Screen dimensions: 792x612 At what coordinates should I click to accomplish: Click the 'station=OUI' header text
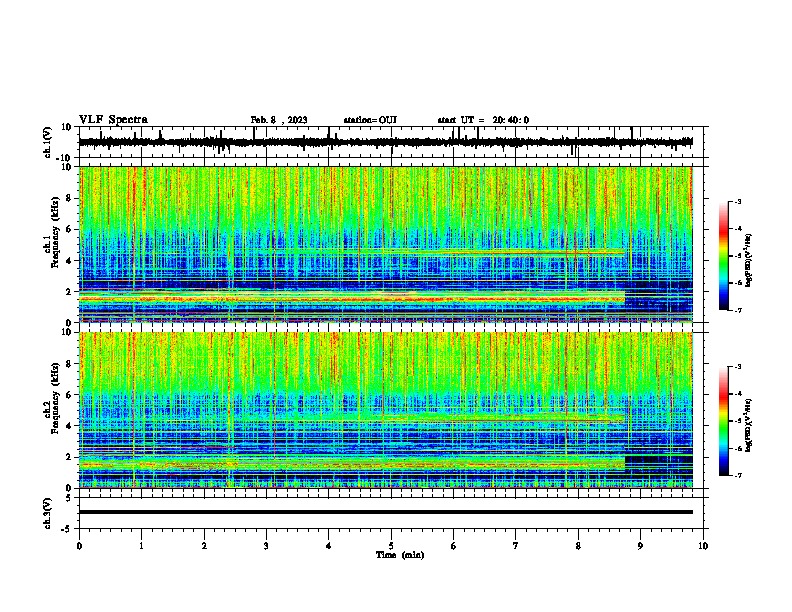[370, 120]
